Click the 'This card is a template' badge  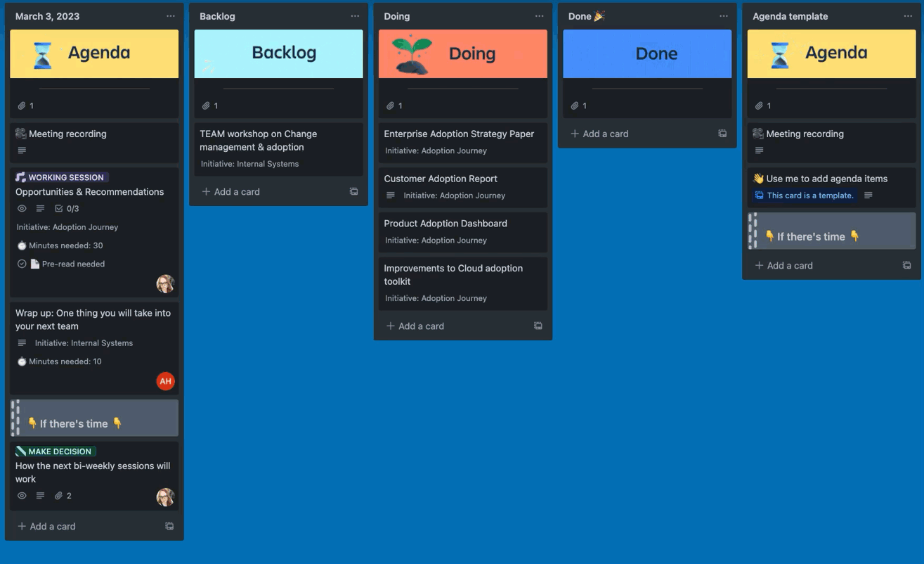point(804,196)
